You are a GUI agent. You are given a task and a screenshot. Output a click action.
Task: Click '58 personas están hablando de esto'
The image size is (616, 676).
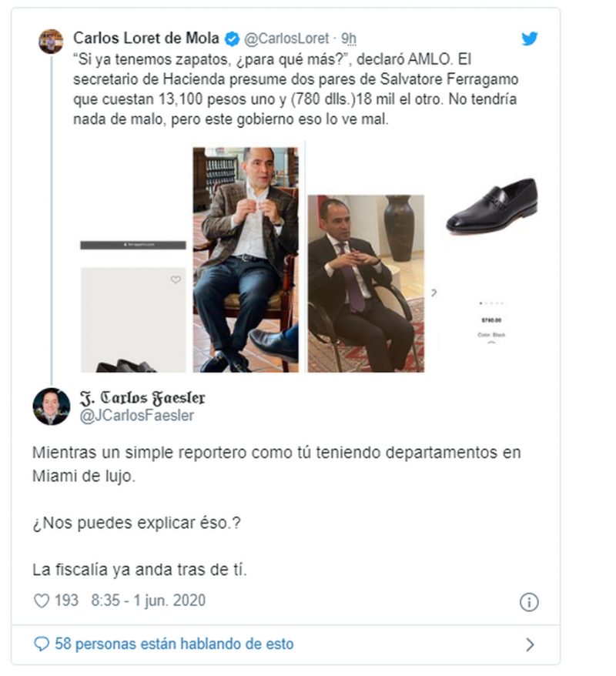[174, 644]
